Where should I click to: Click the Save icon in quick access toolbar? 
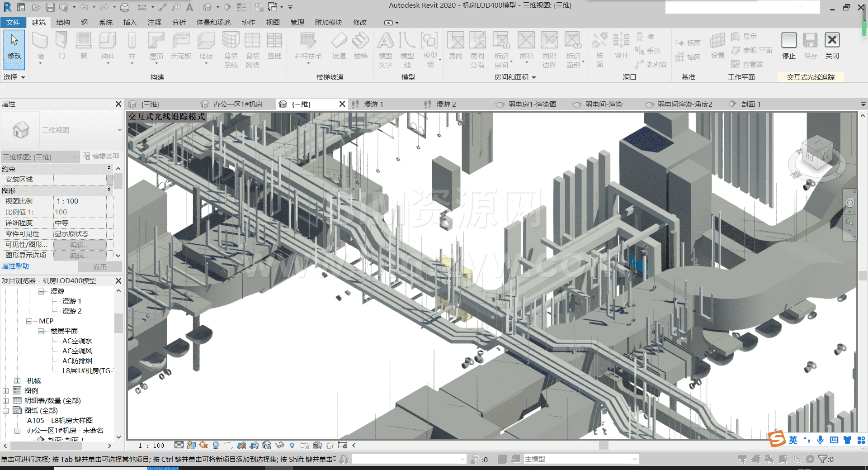tap(50, 7)
